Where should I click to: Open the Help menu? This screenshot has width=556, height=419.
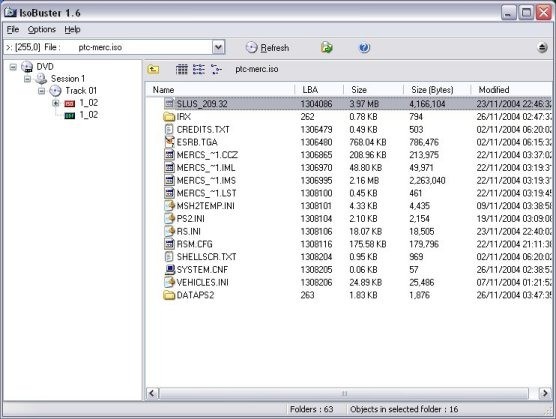(72, 29)
